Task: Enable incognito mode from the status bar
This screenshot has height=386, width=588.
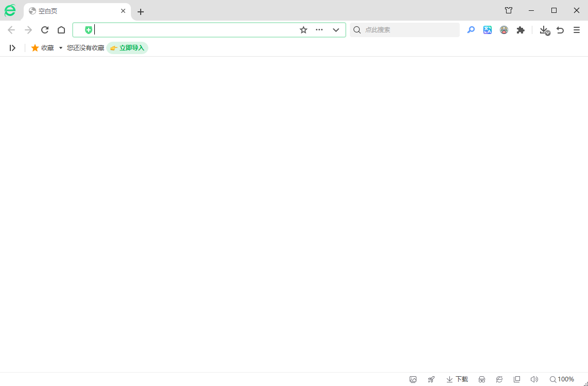Action: pos(481,379)
